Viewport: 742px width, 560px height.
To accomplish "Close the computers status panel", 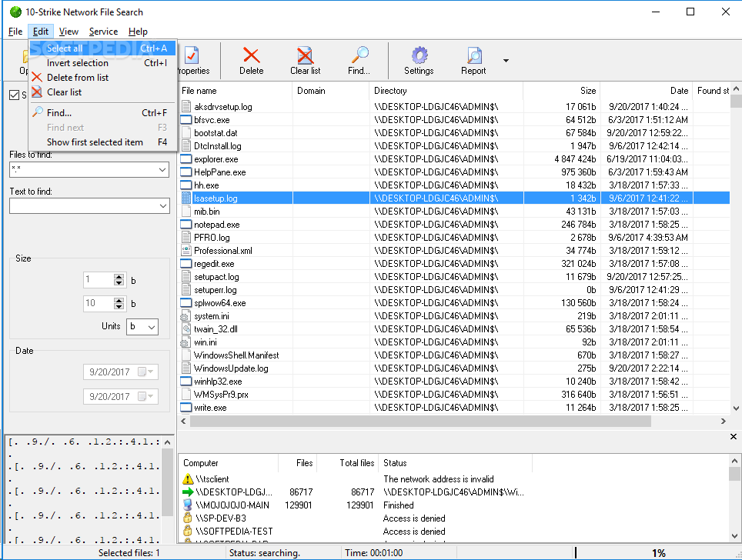I will tap(733, 437).
